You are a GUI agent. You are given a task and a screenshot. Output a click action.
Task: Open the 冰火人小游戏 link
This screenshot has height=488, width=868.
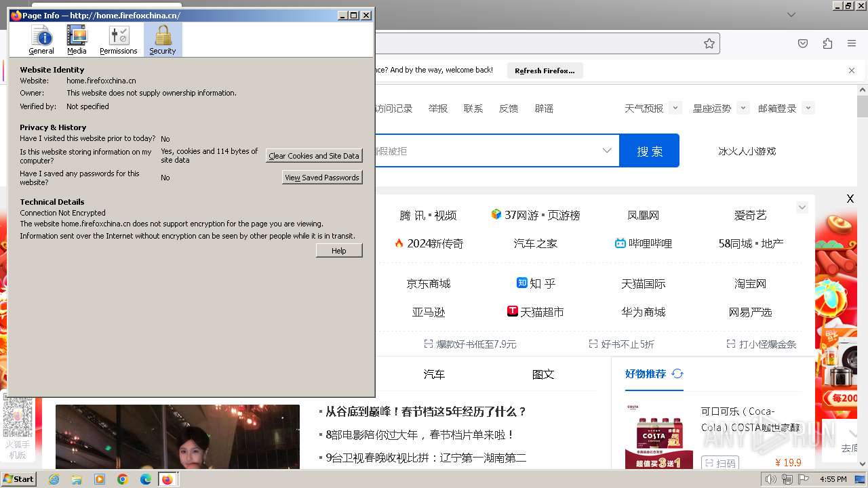coord(747,151)
